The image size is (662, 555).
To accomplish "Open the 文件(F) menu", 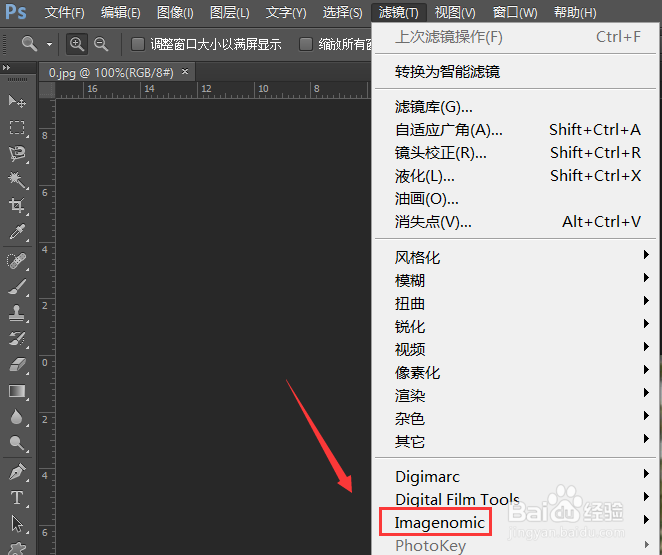I will point(64,13).
